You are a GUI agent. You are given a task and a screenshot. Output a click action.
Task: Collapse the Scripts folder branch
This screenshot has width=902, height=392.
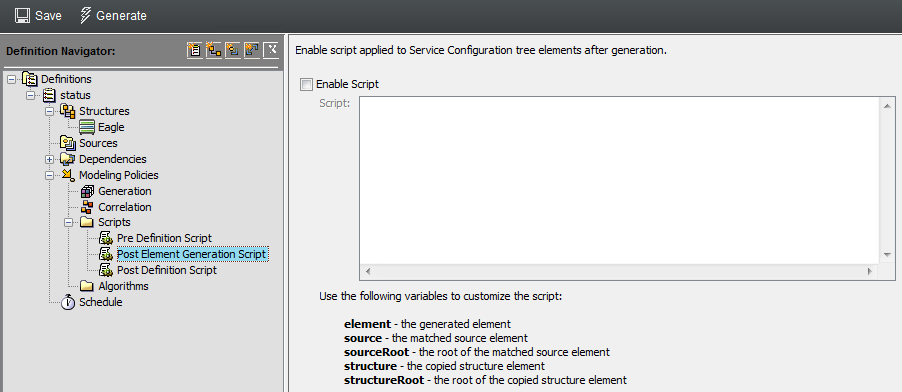point(68,222)
